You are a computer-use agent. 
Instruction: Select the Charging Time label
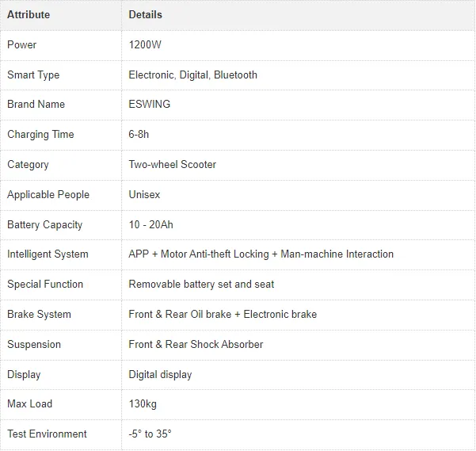[40, 135]
